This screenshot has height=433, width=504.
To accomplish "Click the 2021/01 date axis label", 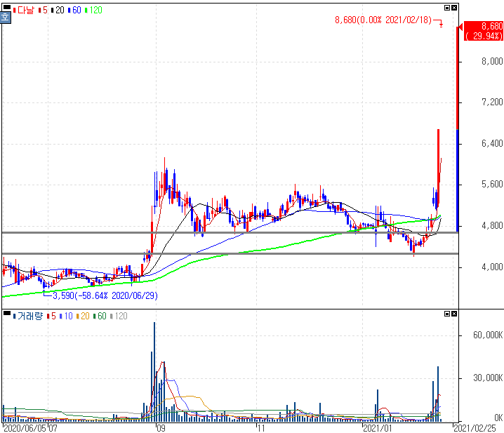I will (378, 428).
